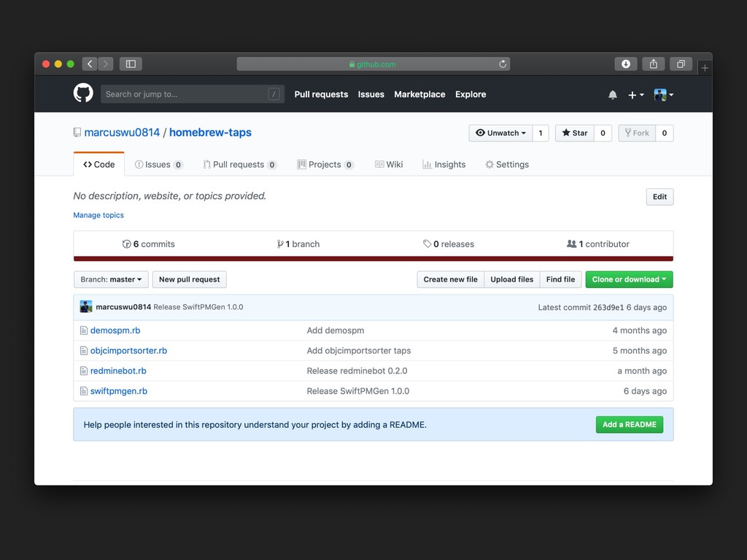Open the 6 commits history
This screenshot has height=560, width=747.
click(149, 244)
